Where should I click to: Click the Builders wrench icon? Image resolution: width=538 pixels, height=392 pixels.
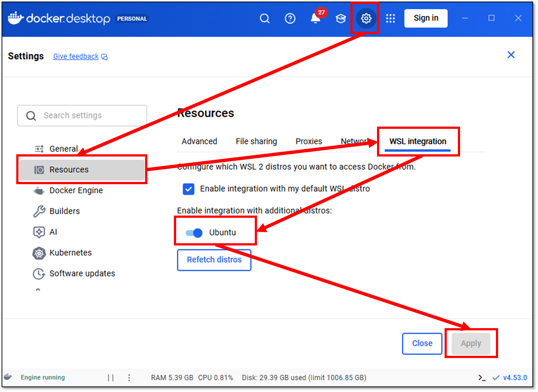tap(39, 211)
